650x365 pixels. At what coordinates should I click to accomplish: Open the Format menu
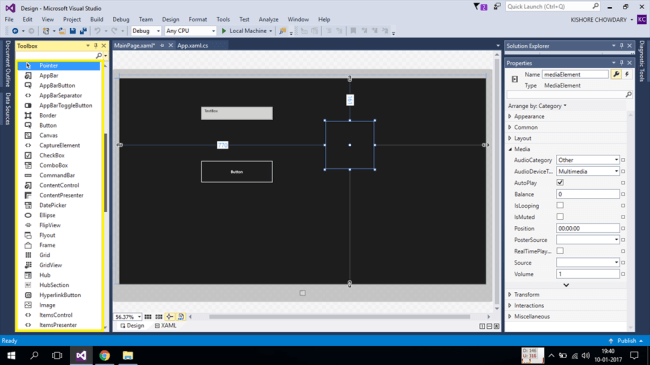pyautogui.click(x=198, y=19)
